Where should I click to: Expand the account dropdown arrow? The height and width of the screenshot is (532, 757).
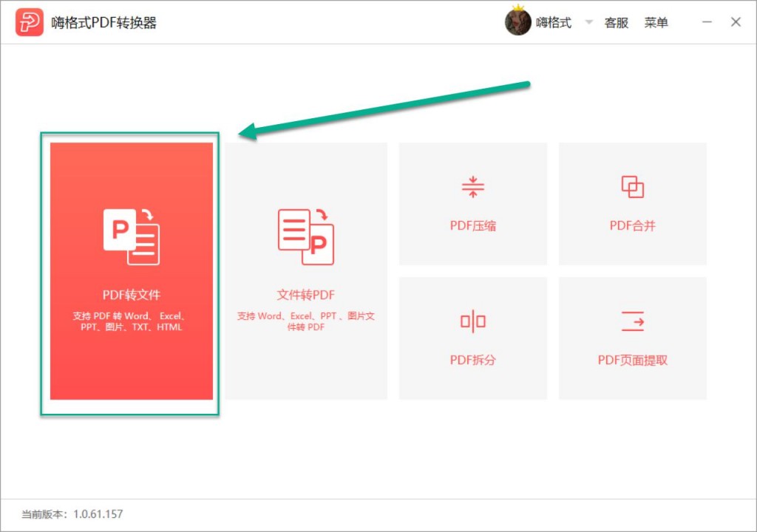click(x=588, y=21)
